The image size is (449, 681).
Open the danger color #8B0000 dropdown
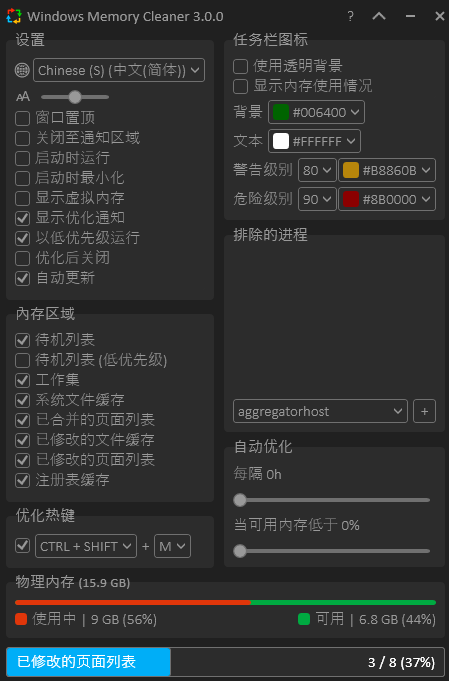click(387, 199)
